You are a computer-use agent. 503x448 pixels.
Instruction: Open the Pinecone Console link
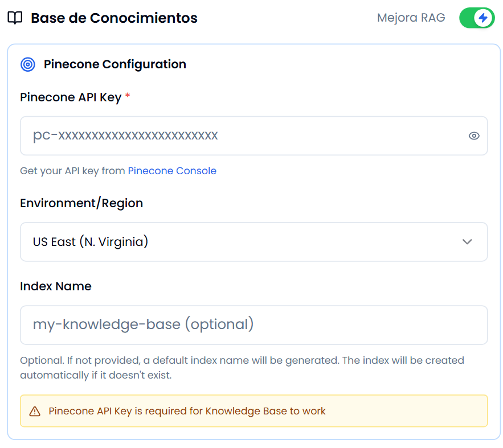click(x=172, y=171)
